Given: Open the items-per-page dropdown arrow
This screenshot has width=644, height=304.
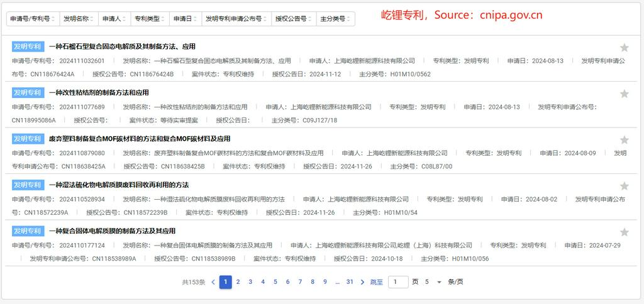Looking at the screenshot, I should [439, 282].
